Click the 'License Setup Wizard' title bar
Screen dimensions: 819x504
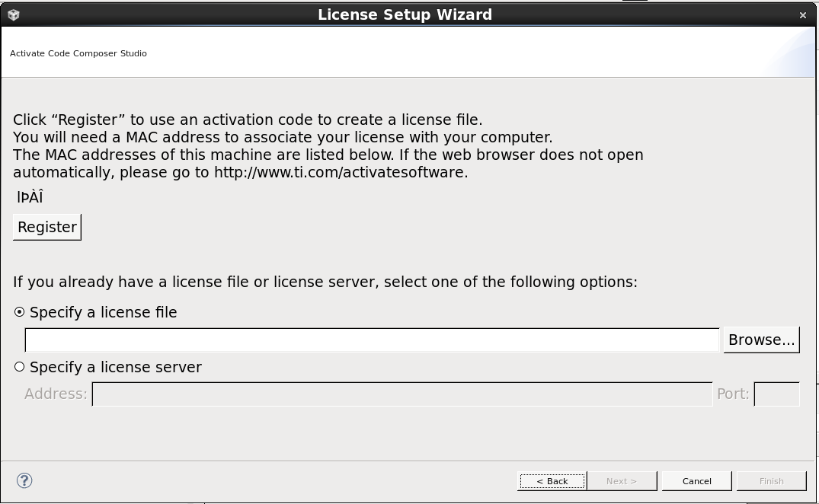(405, 14)
